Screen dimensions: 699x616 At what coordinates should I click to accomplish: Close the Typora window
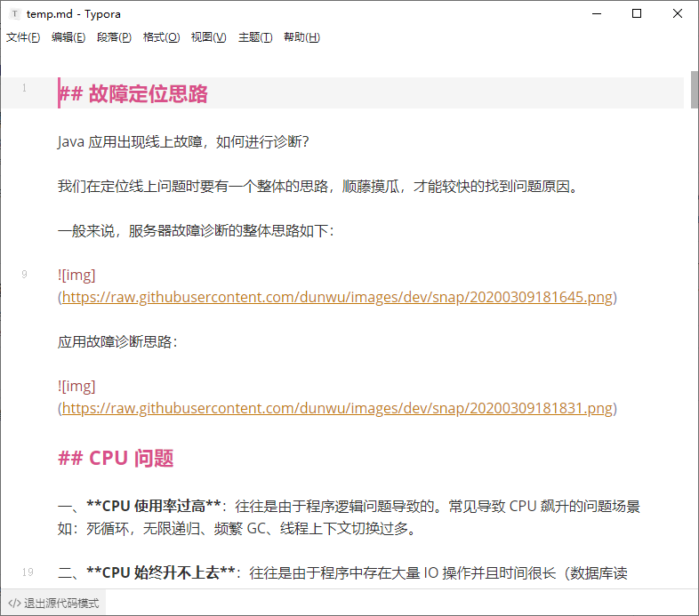[677, 14]
